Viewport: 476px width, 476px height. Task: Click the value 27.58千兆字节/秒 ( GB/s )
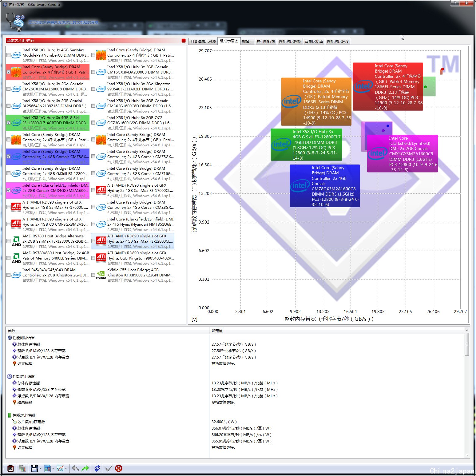(234, 351)
